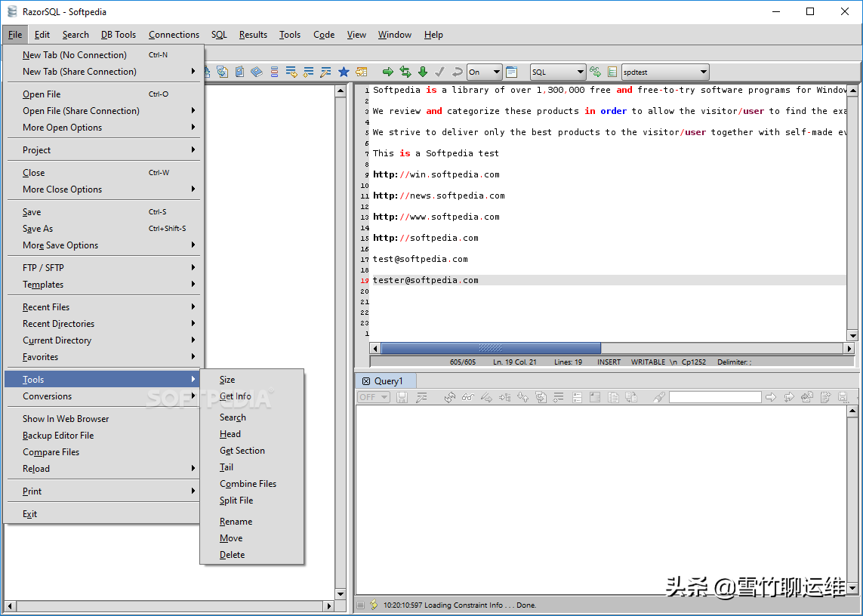The width and height of the screenshot is (863, 616).
Task: Close the Query1 tab with its X box
Action: [x=366, y=381]
